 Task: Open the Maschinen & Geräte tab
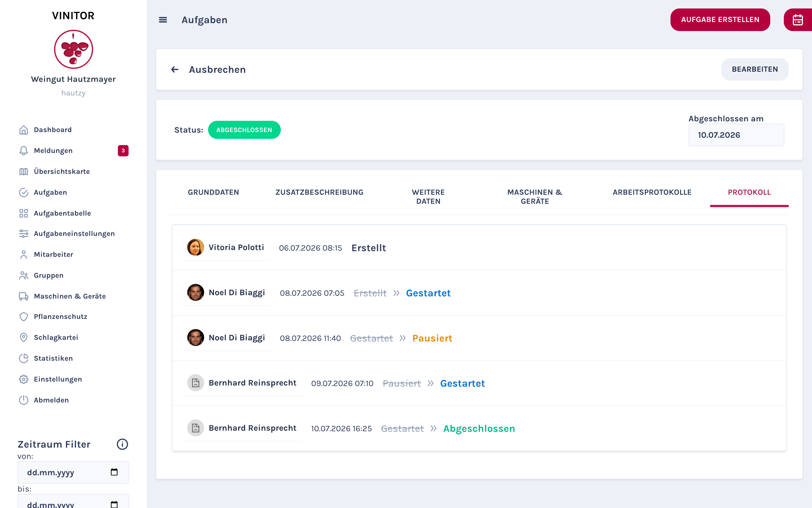(x=535, y=196)
